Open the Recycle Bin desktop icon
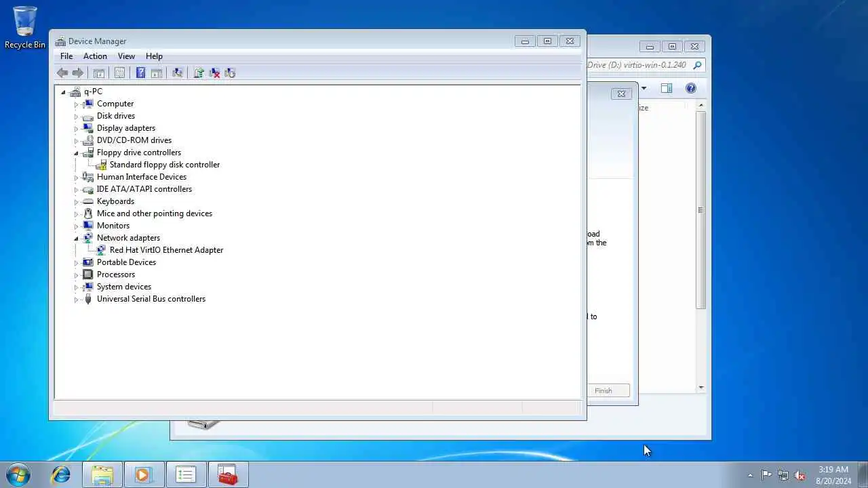This screenshot has height=488, width=868. 25,27
